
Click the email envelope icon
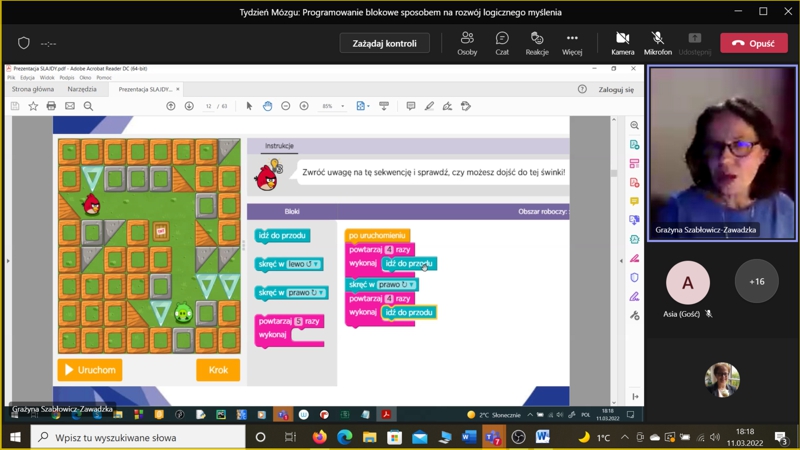click(x=70, y=106)
